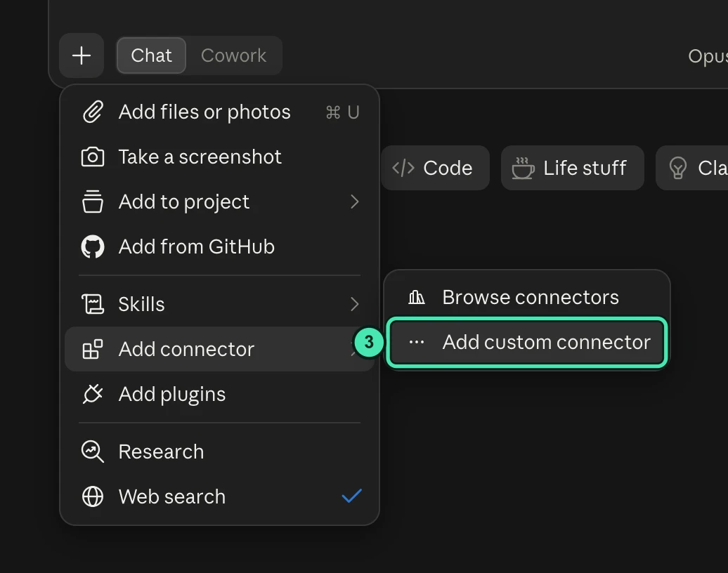728x573 pixels.
Task: Click the camera screenshot icon
Action: [x=92, y=157]
